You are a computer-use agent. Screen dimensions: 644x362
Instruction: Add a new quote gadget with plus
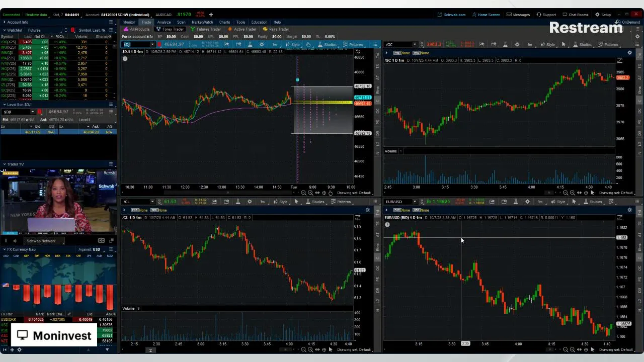[x=211, y=15]
